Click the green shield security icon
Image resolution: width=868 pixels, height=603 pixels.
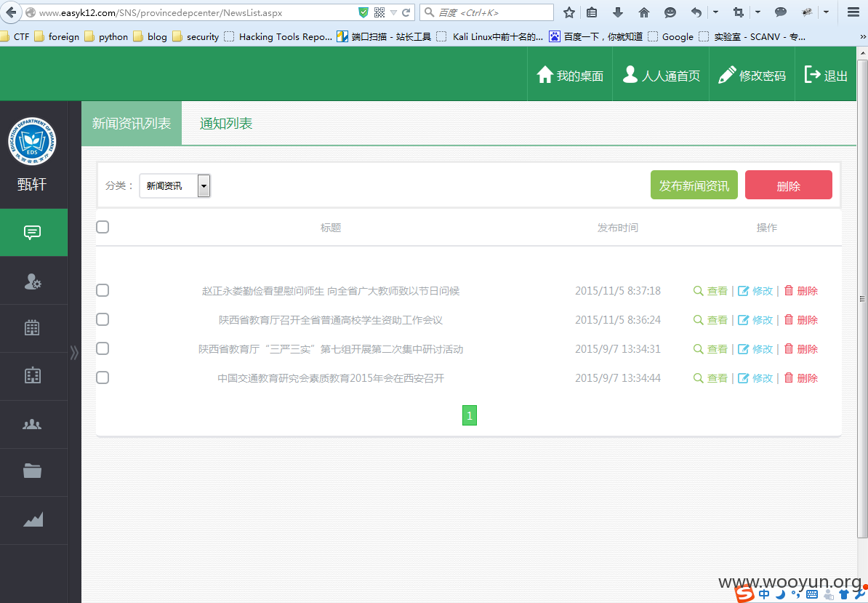[x=363, y=12]
